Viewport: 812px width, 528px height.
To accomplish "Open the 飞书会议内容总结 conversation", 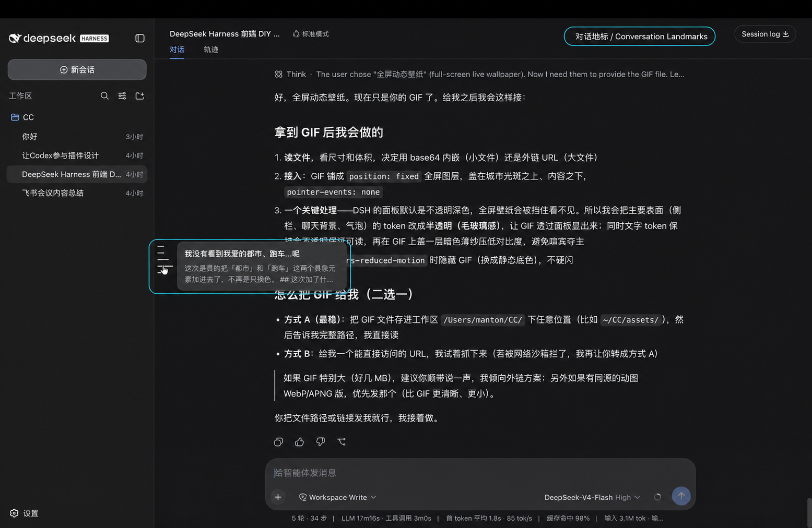I will point(77,193).
